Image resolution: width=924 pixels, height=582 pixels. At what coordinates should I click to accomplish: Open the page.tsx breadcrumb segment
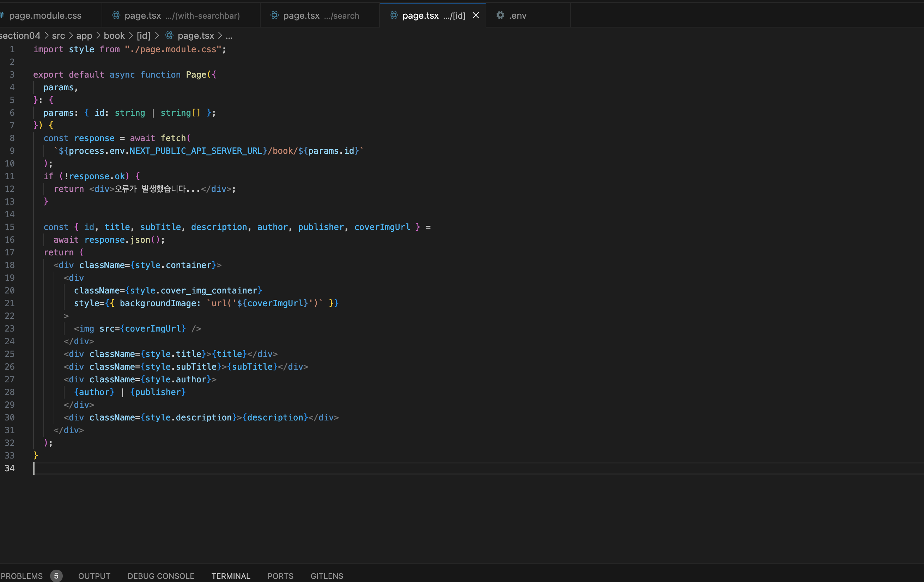click(196, 36)
